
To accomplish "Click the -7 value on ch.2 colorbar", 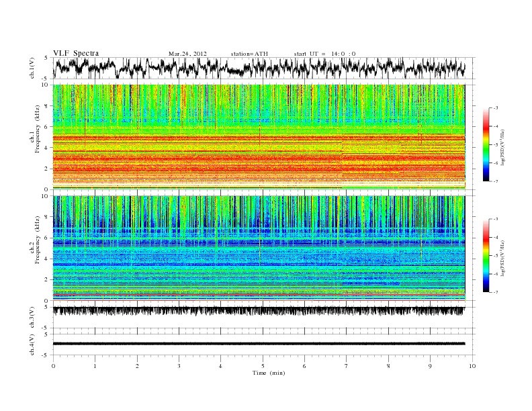I will pyautogui.click(x=496, y=292).
